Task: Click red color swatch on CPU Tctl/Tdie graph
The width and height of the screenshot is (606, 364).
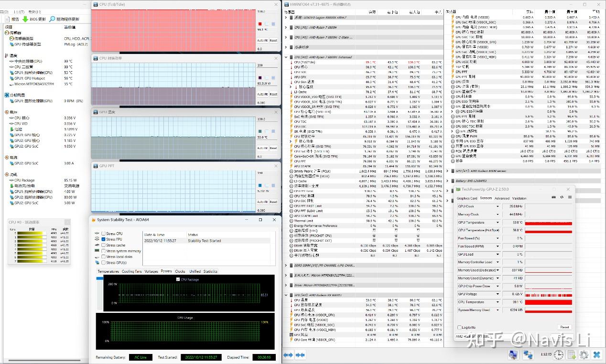Action: click(x=260, y=24)
